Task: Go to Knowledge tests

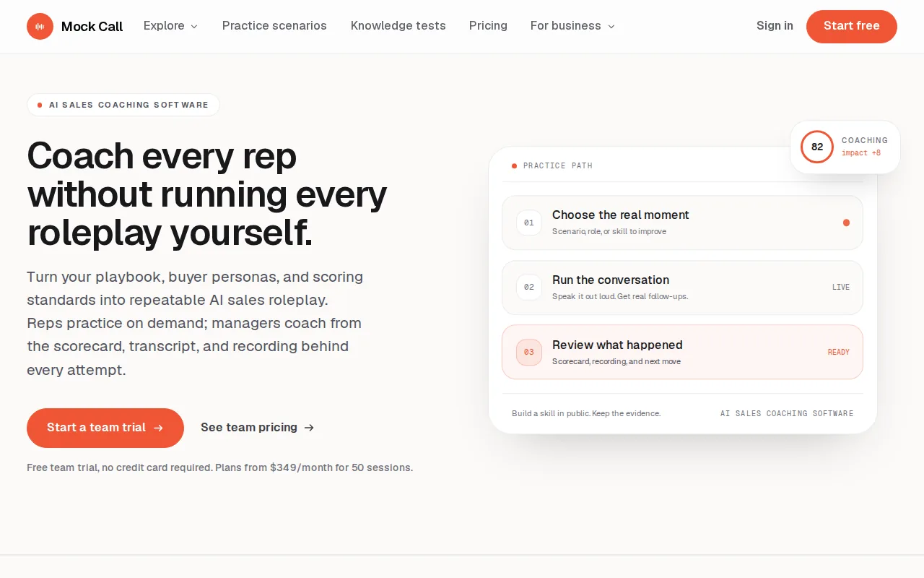Action: (398, 26)
